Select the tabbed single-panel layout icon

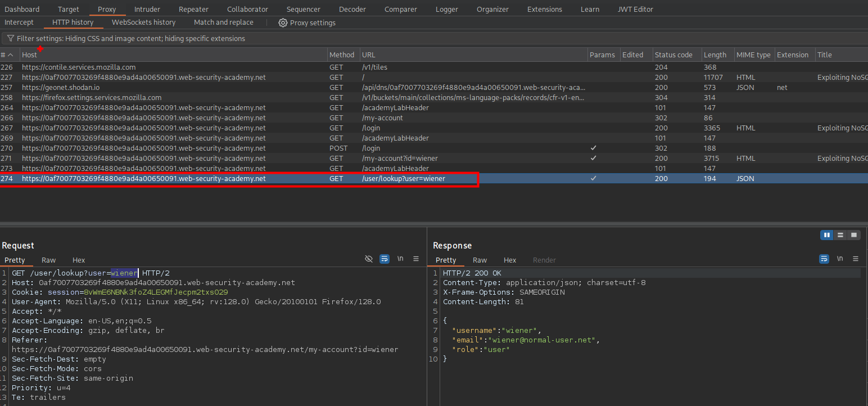coord(854,234)
